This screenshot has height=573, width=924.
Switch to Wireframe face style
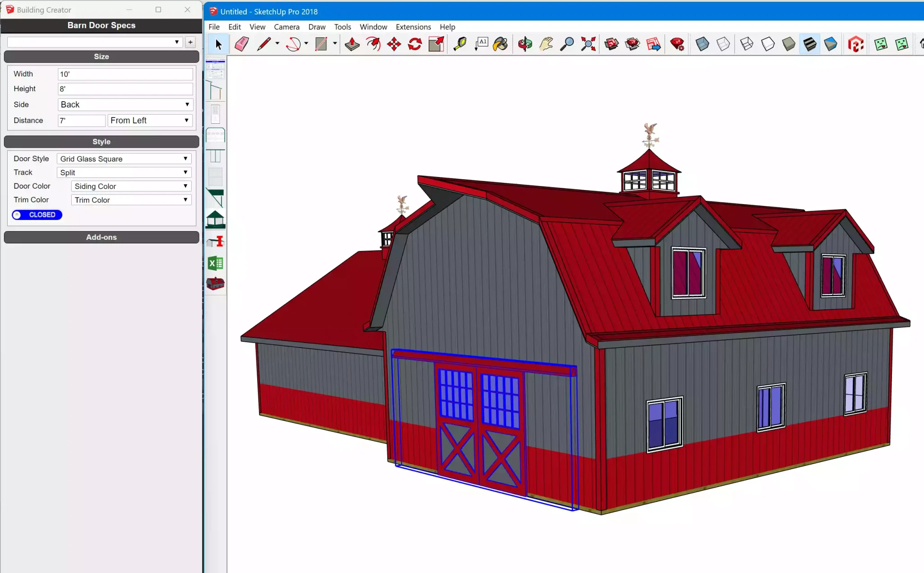point(747,44)
